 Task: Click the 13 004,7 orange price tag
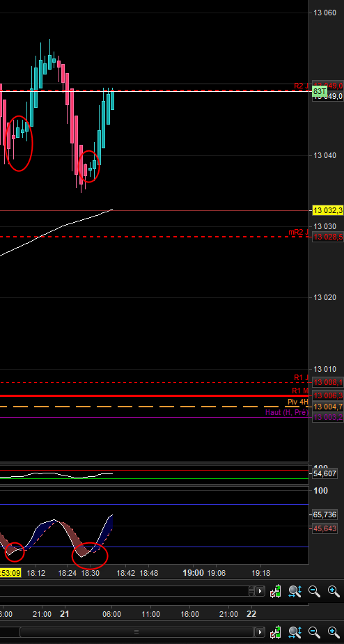pos(327,407)
